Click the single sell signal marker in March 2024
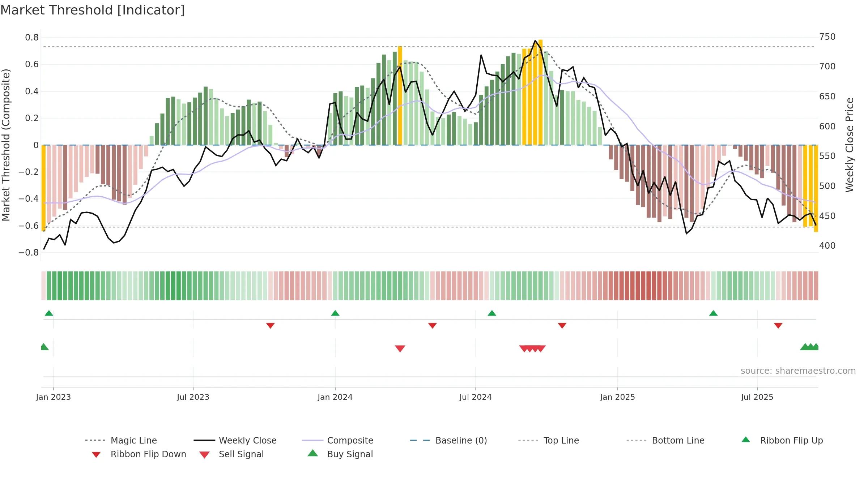868x488 pixels. point(400,349)
